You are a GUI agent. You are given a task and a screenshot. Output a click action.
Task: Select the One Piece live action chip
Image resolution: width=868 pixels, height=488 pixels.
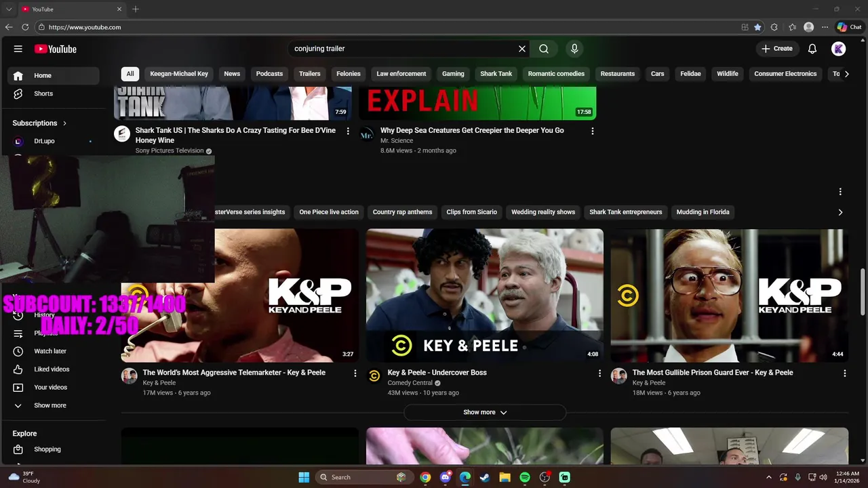click(329, 212)
